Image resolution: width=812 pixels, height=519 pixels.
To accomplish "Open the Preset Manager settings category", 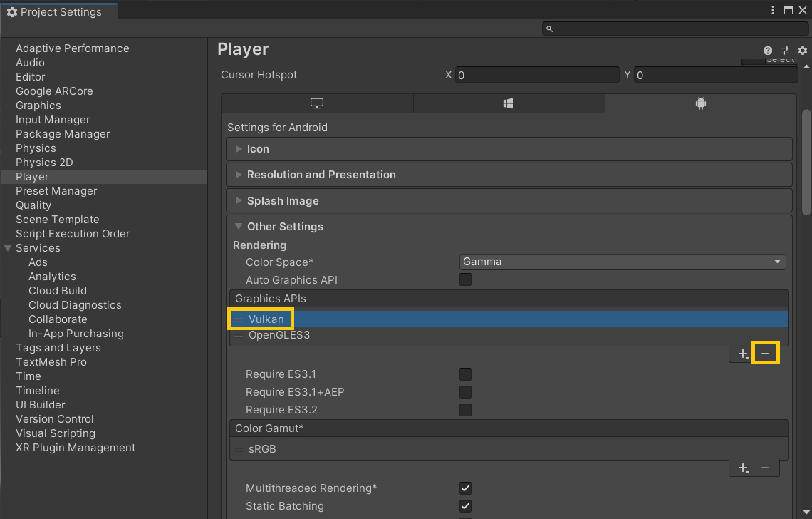I will point(56,191).
